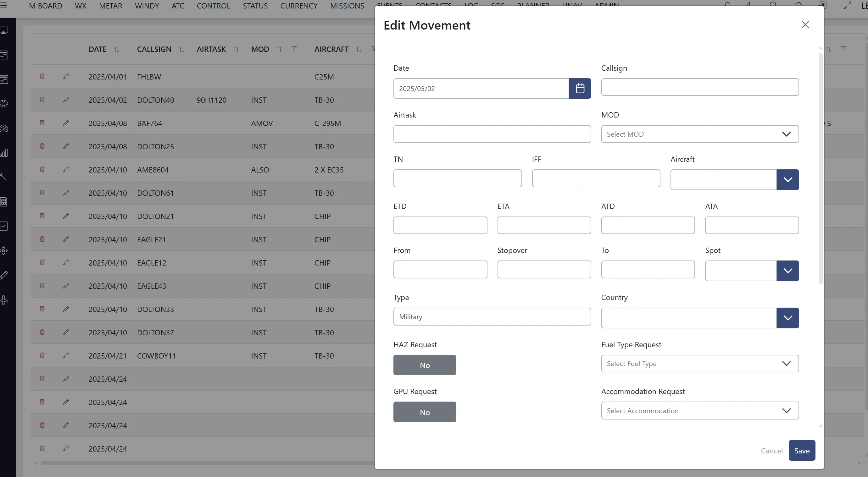
Task: Open the Select MOD dropdown
Action: 699,134
